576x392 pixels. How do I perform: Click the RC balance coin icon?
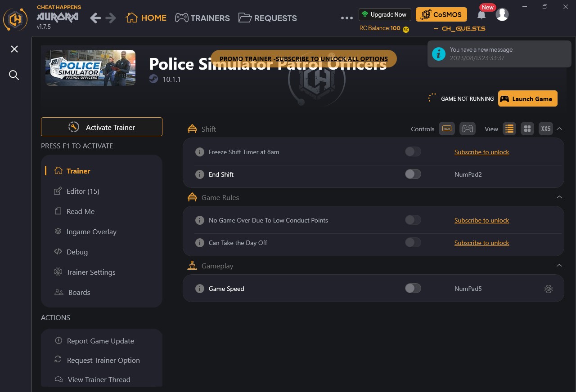tap(406, 29)
